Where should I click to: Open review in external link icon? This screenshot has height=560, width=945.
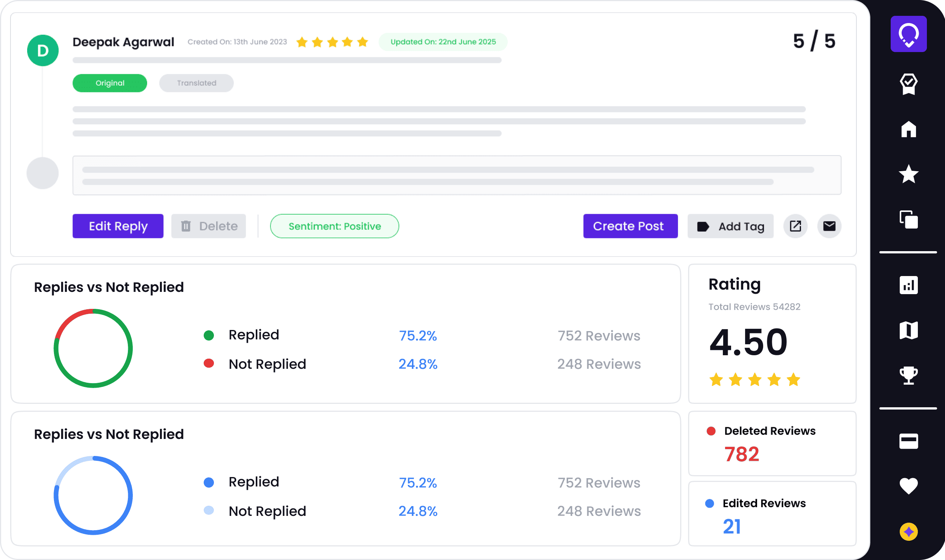[x=795, y=226]
